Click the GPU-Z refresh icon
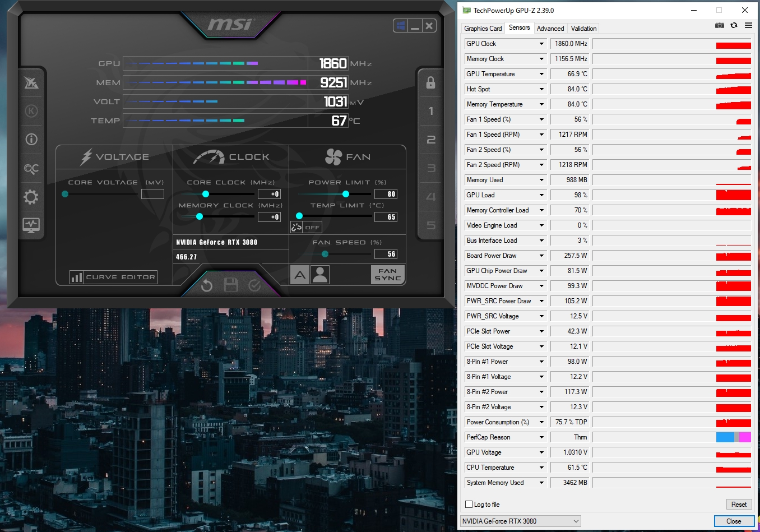The height and width of the screenshot is (532, 760). (x=734, y=25)
